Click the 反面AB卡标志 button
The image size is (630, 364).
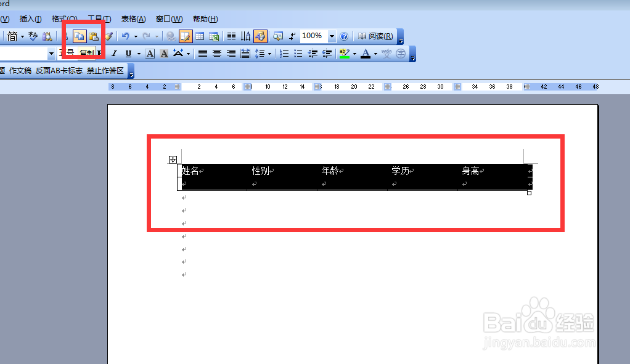59,71
